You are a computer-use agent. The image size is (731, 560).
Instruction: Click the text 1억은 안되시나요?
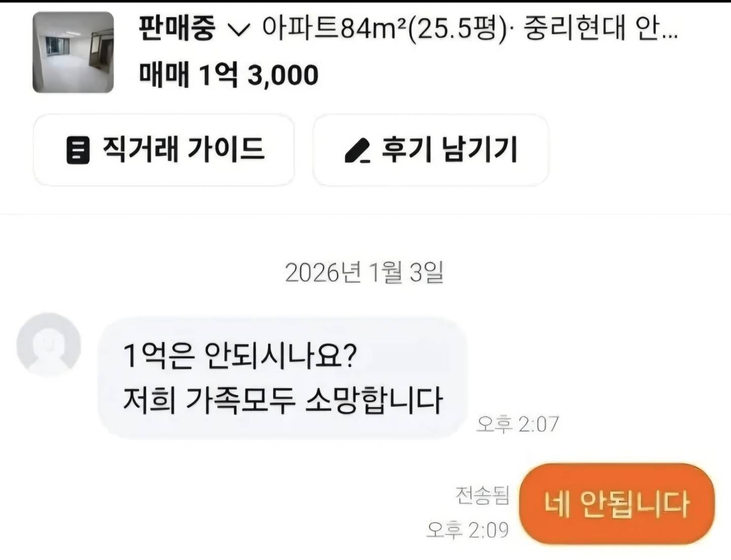tap(240, 355)
